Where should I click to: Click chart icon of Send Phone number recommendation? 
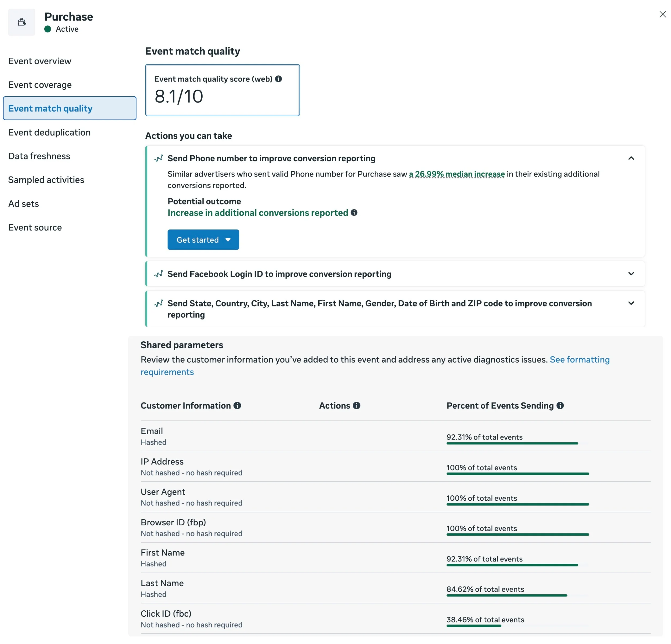[159, 158]
